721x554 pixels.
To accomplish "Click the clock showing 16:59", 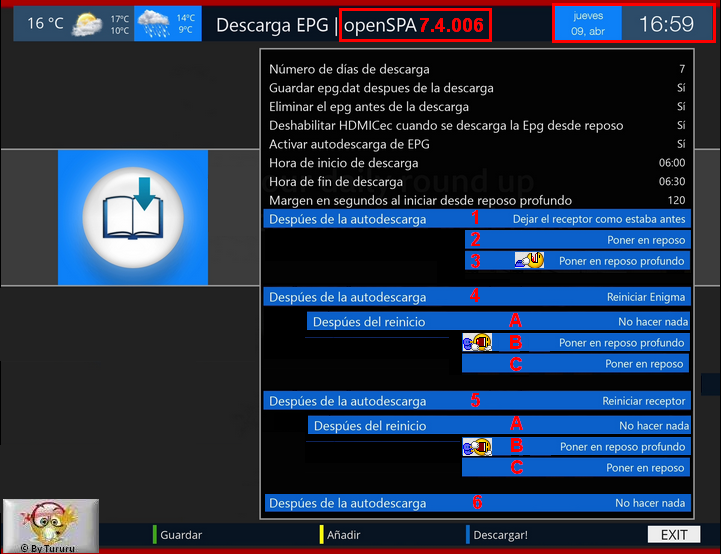I will [x=666, y=23].
